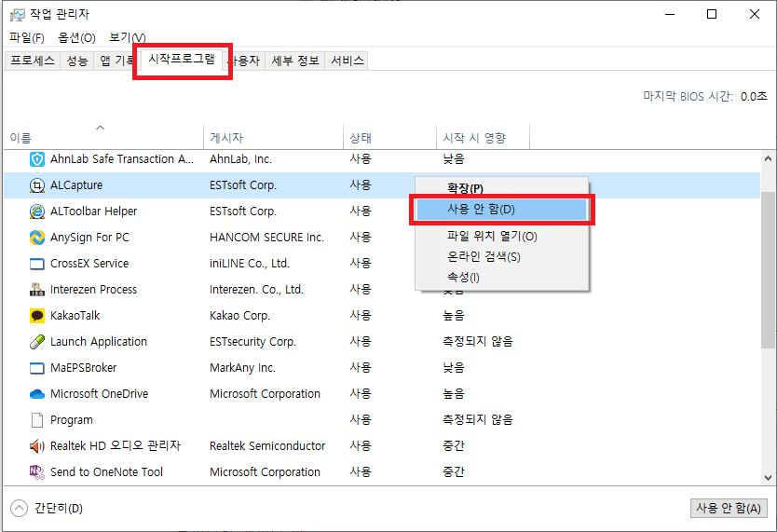Select the KakaoTalk row name
777x532 pixels.
pos(75,316)
